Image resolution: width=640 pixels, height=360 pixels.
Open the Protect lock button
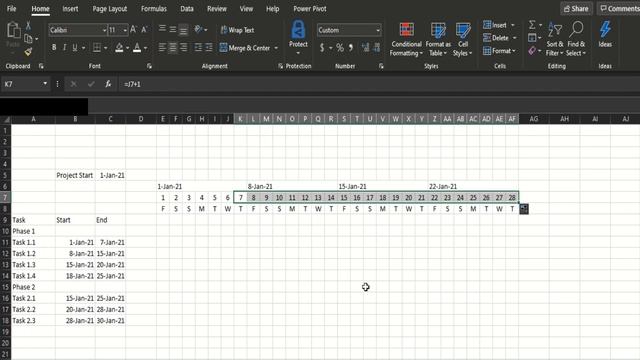[x=298, y=37]
